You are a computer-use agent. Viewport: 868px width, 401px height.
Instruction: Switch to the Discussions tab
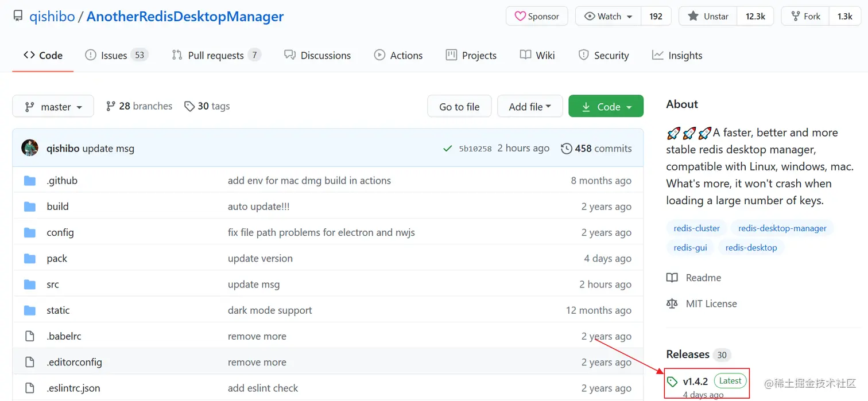pos(317,55)
